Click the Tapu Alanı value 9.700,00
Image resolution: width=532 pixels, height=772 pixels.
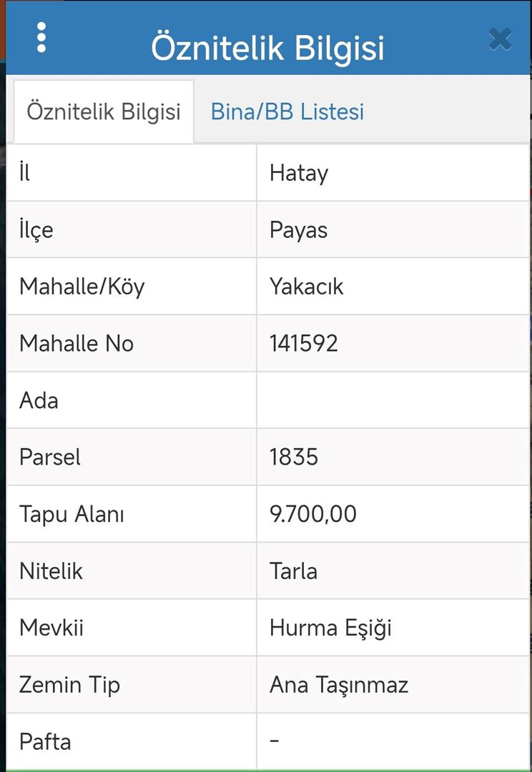312,514
